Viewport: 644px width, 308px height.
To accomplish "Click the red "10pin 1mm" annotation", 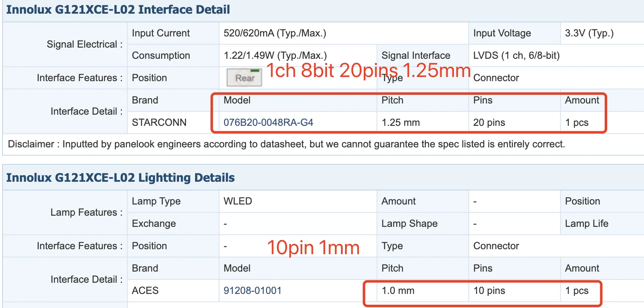I will pyautogui.click(x=313, y=248).
